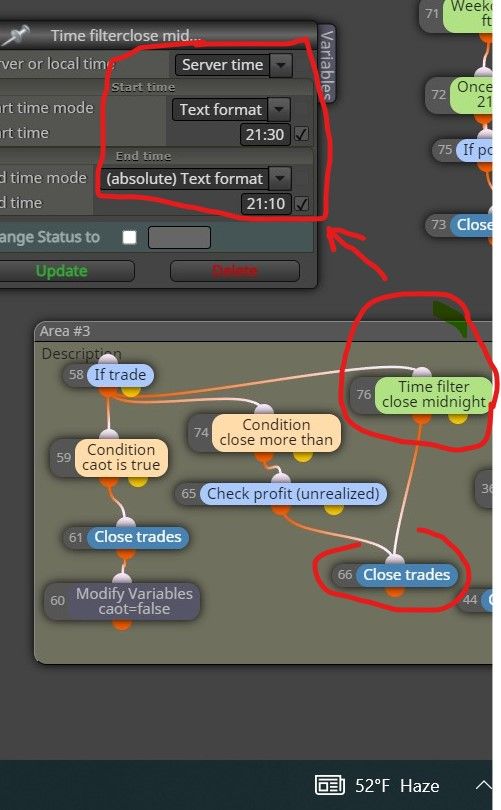Click the grey input connector atop Close trades 61

click(x=126, y=522)
